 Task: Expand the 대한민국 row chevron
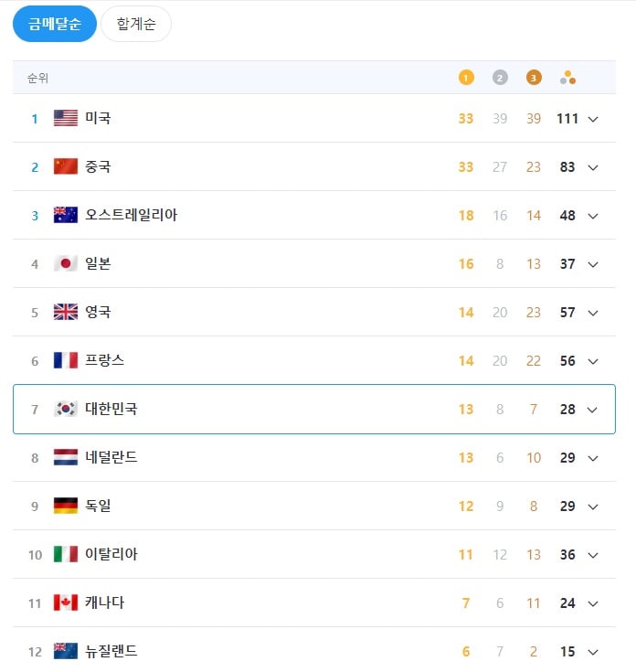click(x=593, y=410)
